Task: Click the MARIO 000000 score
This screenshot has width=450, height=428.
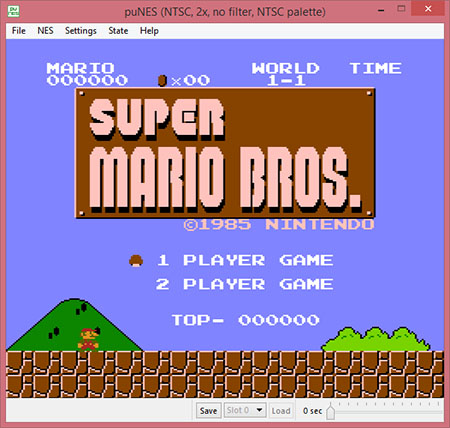Action: [87, 74]
